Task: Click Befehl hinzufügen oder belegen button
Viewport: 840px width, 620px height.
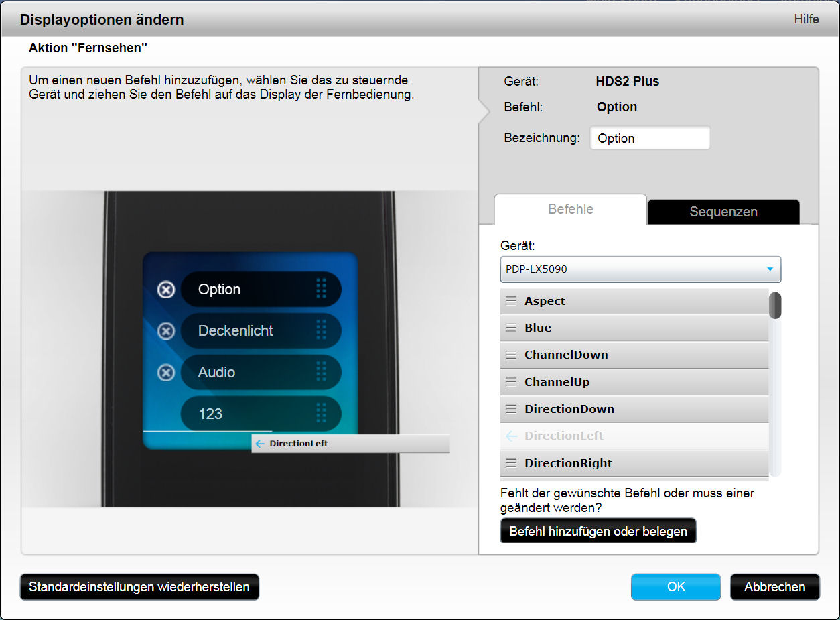Action: click(x=598, y=531)
